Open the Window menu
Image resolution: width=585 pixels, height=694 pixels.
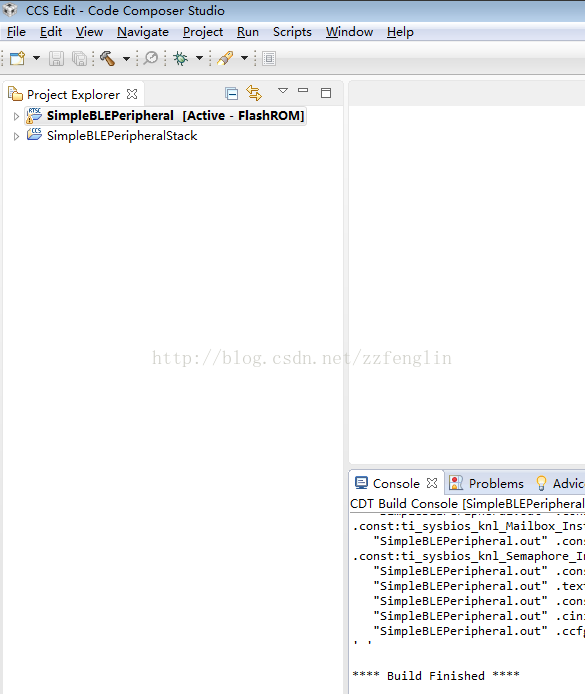350,32
